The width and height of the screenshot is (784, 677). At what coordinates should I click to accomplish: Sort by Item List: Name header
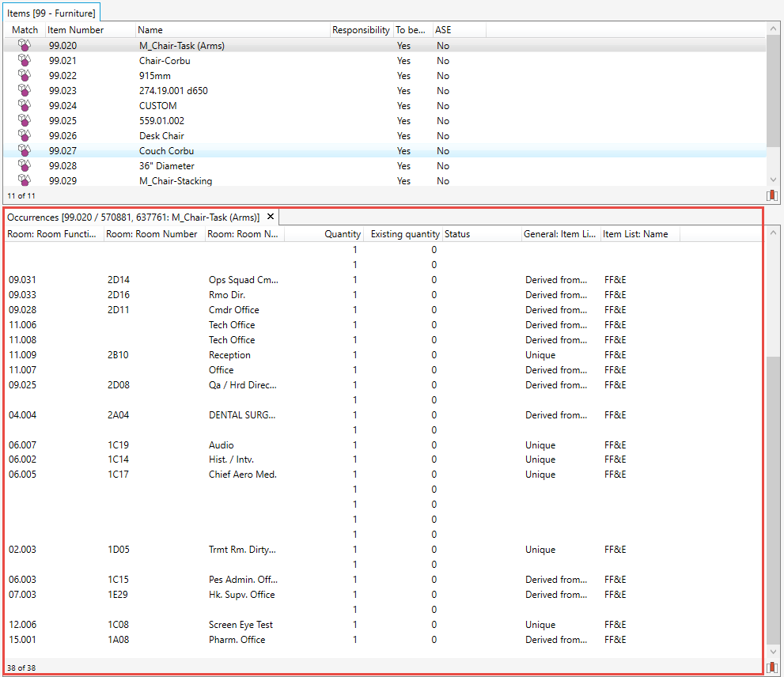(x=634, y=234)
